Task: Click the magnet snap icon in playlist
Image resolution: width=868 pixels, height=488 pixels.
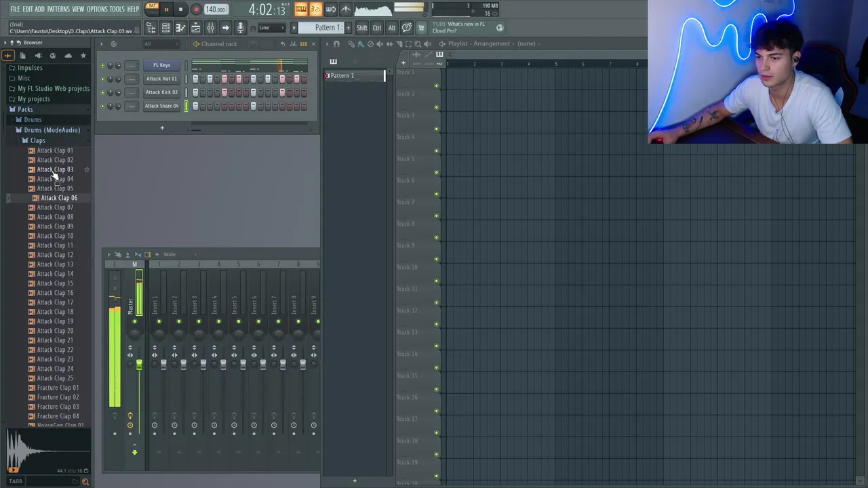Action: click(x=336, y=43)
